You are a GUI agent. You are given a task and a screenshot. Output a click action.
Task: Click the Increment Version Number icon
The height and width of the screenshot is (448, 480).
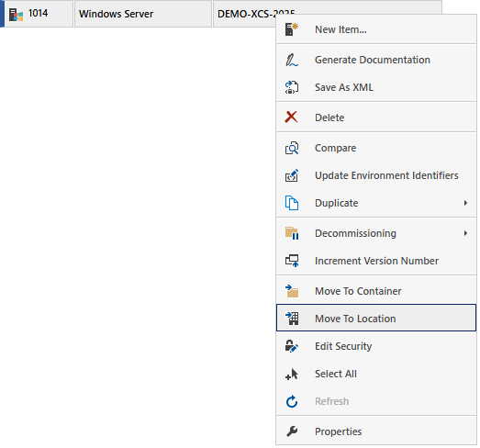[292, 261]
